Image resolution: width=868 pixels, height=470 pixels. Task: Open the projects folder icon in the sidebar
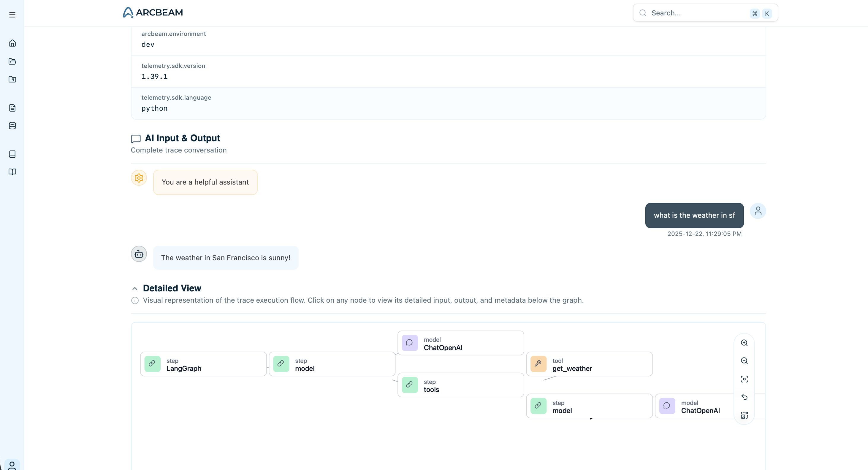tap(12, 61)
